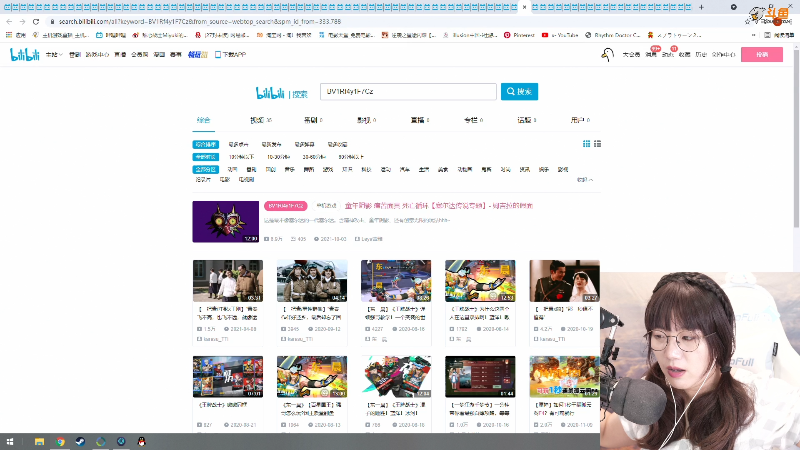Open File Explorer from the taskbar
Image resolution: width=800 pixels, height=450 pixels.
[x=39, y=442]
